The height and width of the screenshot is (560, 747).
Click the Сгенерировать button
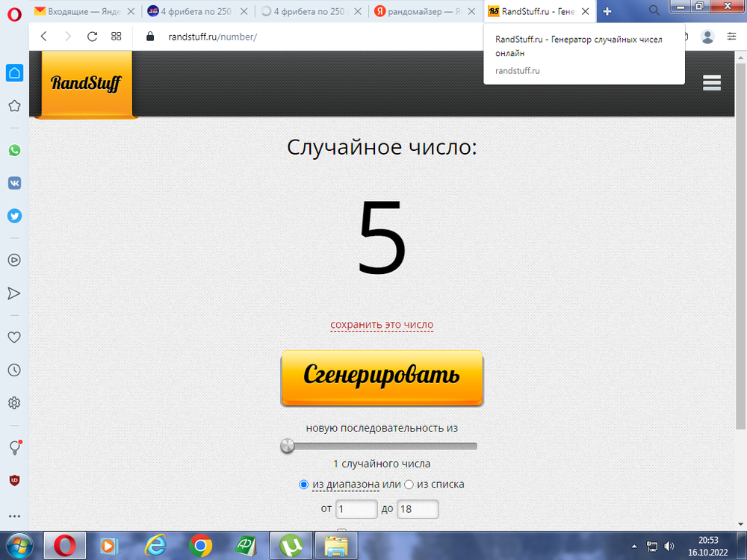382,378
